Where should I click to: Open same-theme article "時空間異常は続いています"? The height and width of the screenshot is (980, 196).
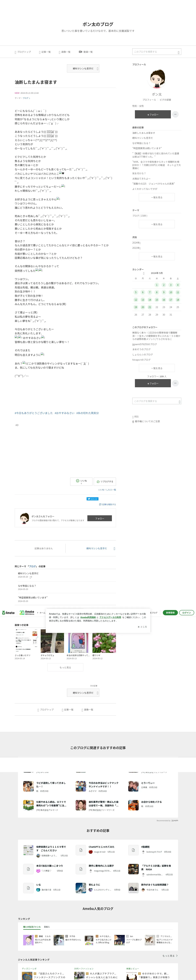click(x=33, y=598)
